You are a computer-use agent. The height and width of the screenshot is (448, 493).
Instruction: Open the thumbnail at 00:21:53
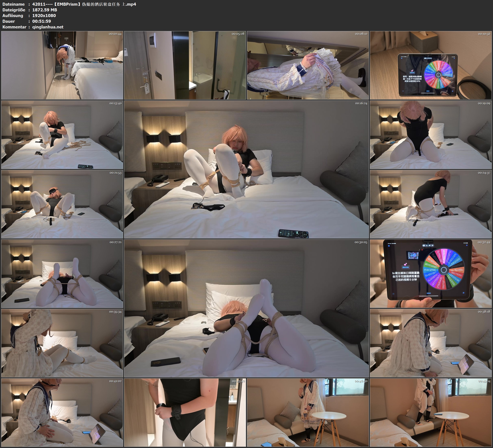pyautogui.click(x=62, y=204)
